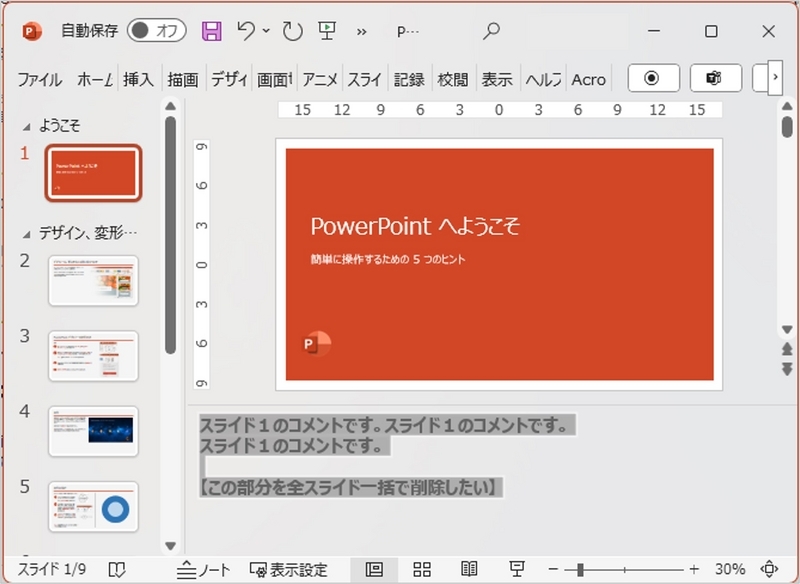This screenshot has width=800, height=584.
Task: Switch to Reading view icon
Action: click(469, 569)
